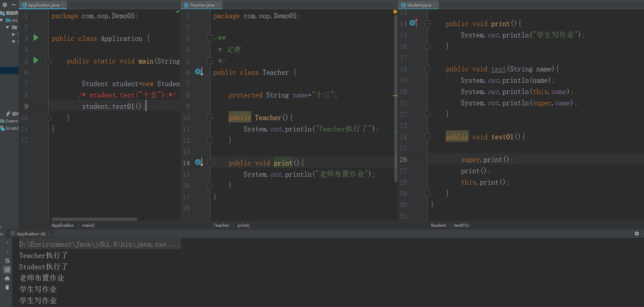Click Up the Stack Trace arrow in console

(7, 243)
